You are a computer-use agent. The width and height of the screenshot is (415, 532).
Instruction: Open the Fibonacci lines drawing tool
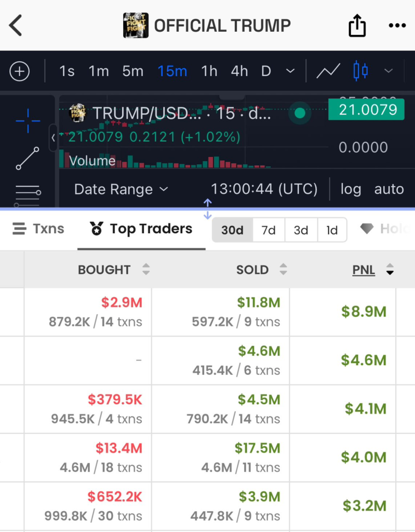28,196
